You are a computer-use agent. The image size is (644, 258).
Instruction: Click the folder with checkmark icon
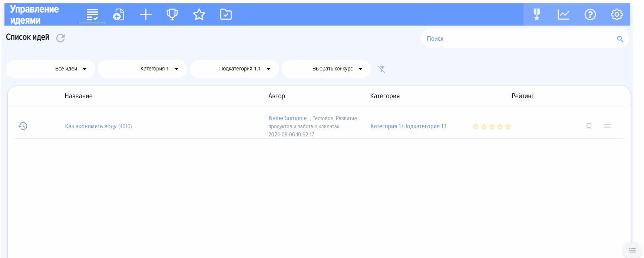coord(226,15)
